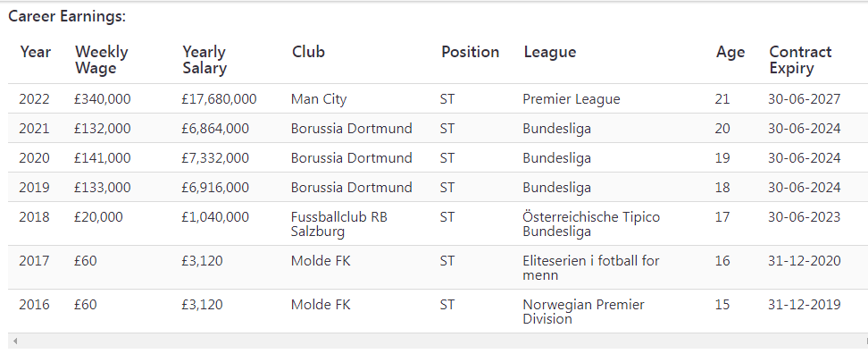Click the League column header
This screenshot has height=354, width=868.
[x=550, y=52]
